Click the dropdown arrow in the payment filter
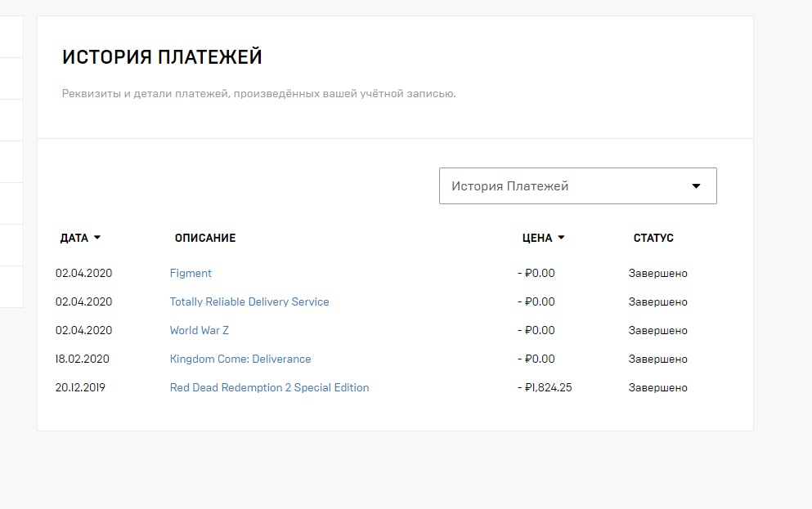 coord(696,186)
